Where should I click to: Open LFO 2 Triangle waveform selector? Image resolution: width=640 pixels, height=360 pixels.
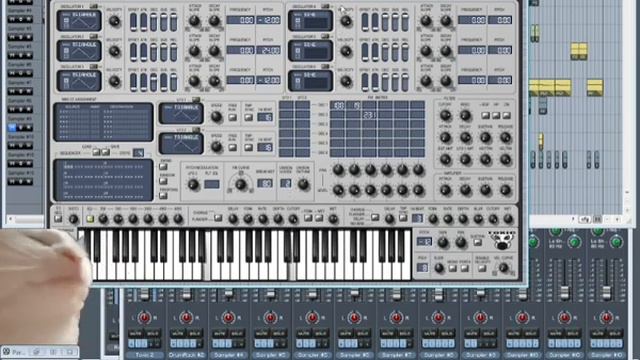[181, 143]
